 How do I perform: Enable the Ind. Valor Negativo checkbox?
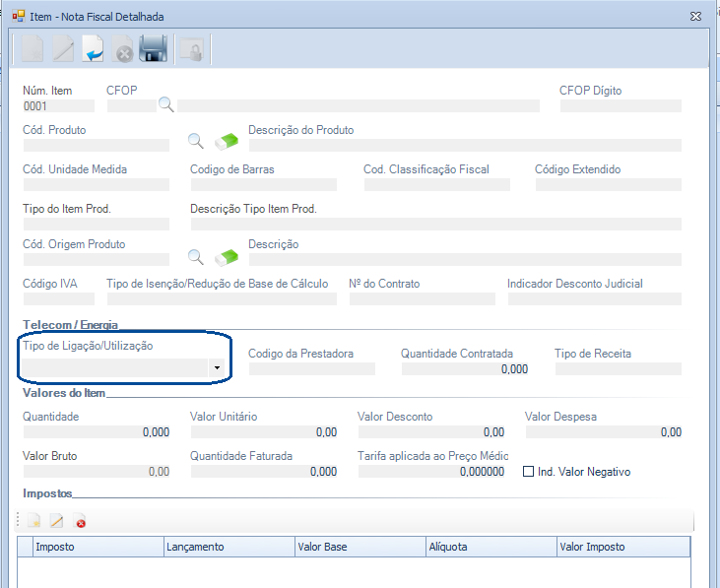tap(528, 472)
